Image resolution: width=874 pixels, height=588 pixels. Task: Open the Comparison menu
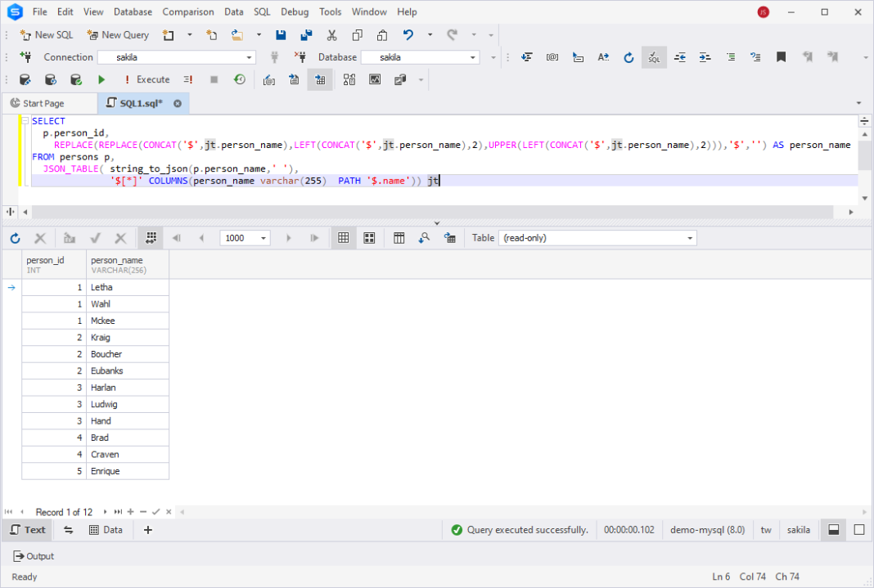tap(188, 12)
